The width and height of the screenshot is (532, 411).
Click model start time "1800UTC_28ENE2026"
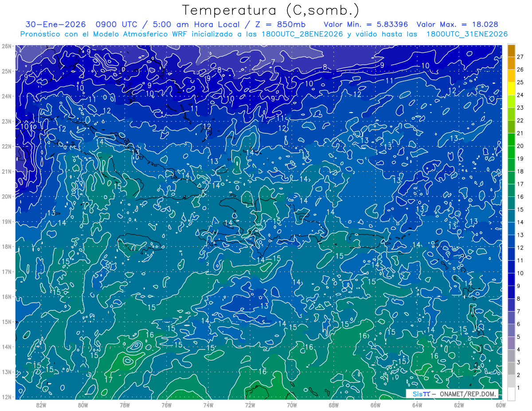(302, 34)
